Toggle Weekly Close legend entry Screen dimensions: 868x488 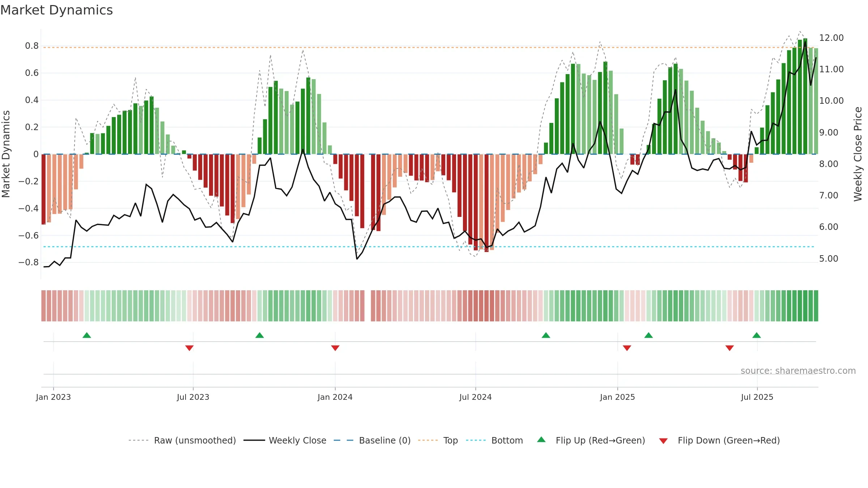tap(285, 440)
